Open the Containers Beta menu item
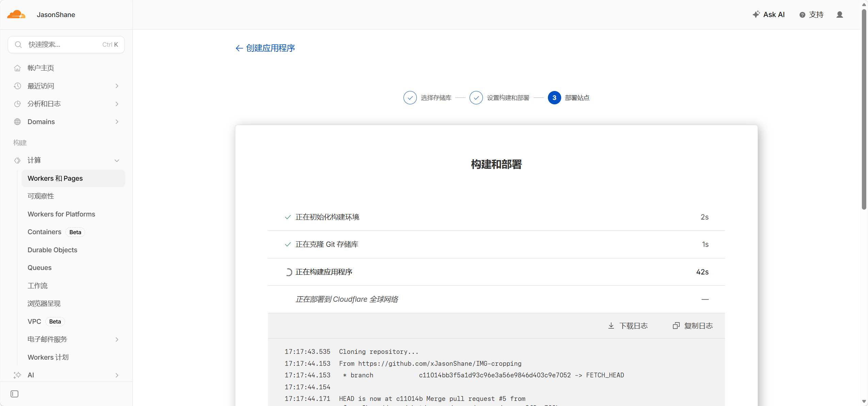This screenshot has width=868, height=406. click(x=45, y=232)
